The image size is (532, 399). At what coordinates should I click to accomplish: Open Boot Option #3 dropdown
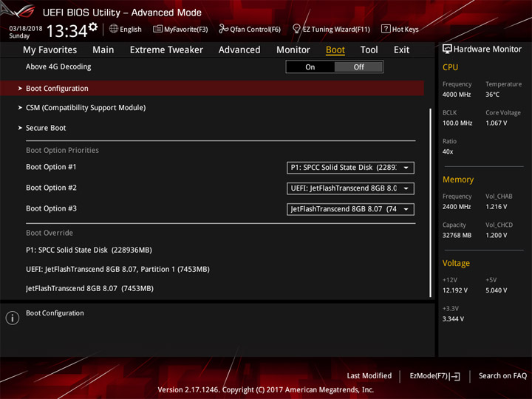(x=350, y=209)
